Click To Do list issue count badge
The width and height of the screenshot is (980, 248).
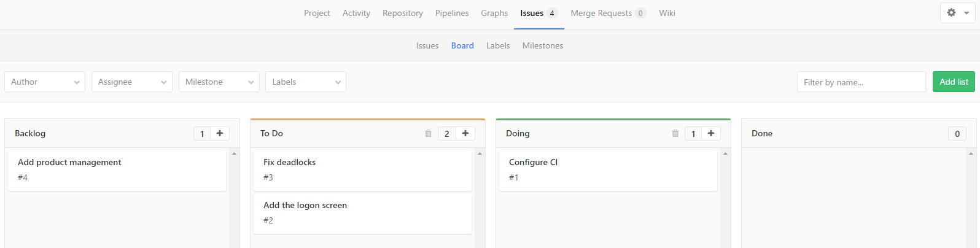(x=447, y=133)
